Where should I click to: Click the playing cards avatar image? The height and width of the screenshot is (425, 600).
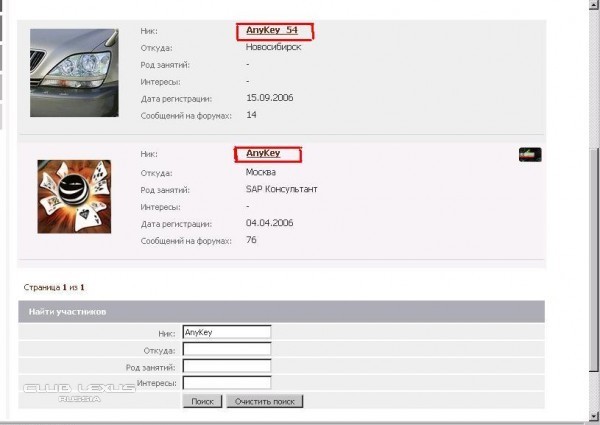coord(73,197)
